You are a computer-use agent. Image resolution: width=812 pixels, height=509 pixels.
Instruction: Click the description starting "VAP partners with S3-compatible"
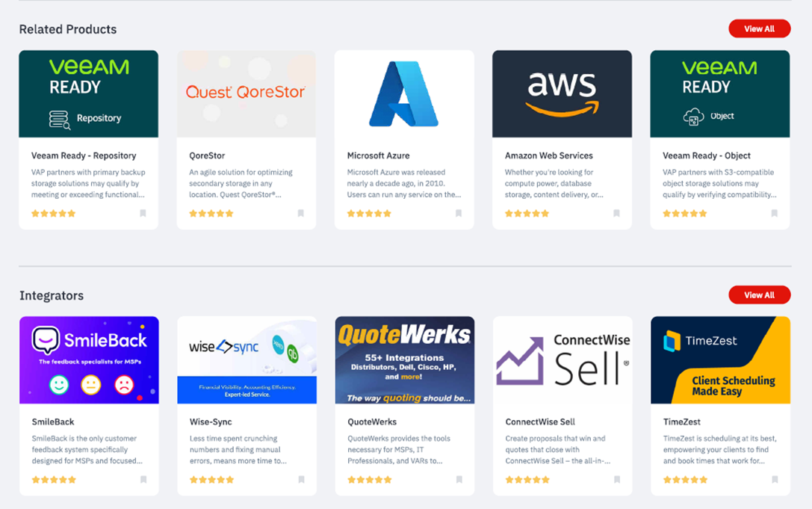720,183
